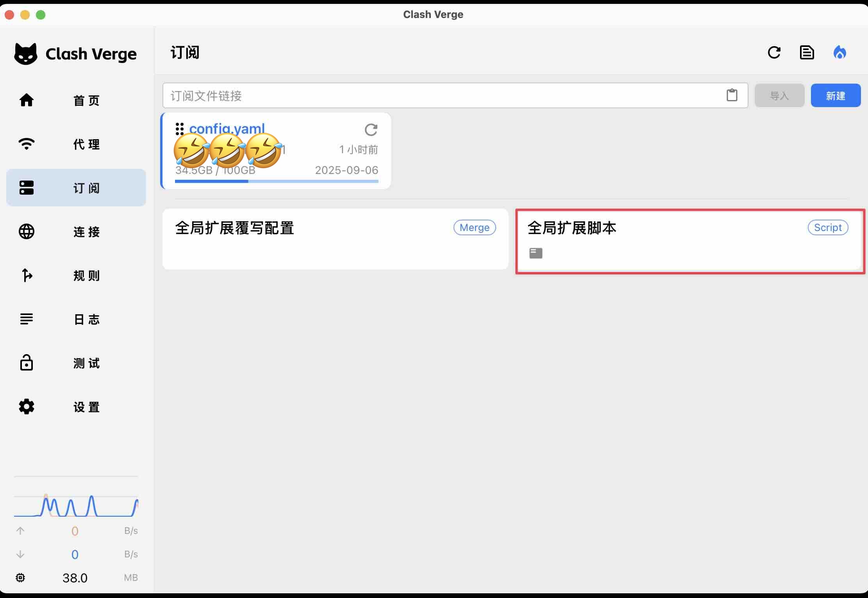This screenshot has width=868, height=598.
Task: Click the unlock test icon
Action: point(27,362)
